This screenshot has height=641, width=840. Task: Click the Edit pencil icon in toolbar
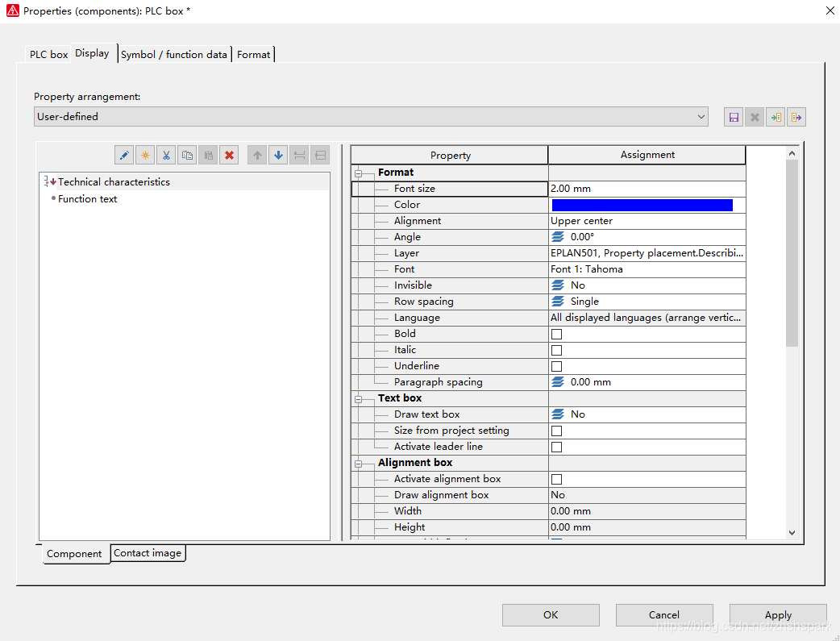click(x=124, y=156)
